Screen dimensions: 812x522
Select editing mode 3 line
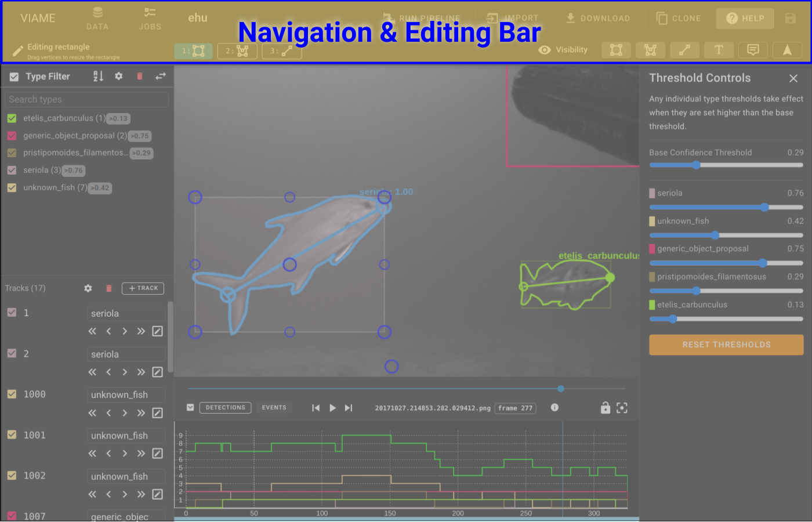281,51
